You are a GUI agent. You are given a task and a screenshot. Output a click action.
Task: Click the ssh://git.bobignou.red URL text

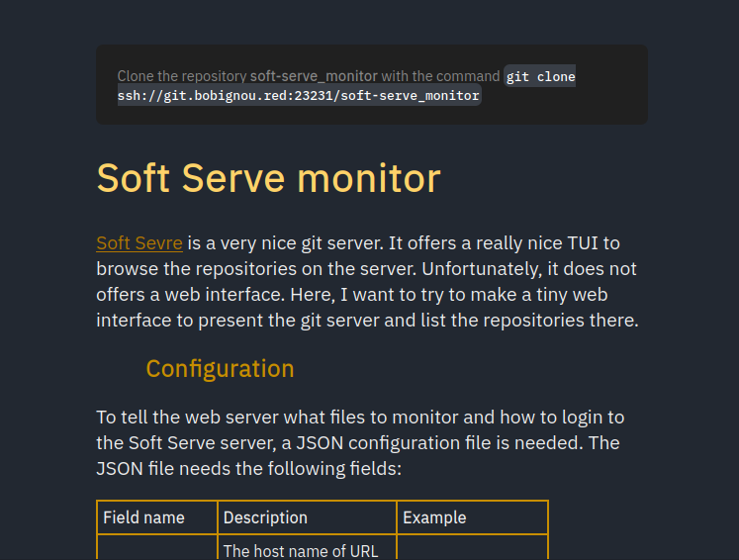(299, 96)
